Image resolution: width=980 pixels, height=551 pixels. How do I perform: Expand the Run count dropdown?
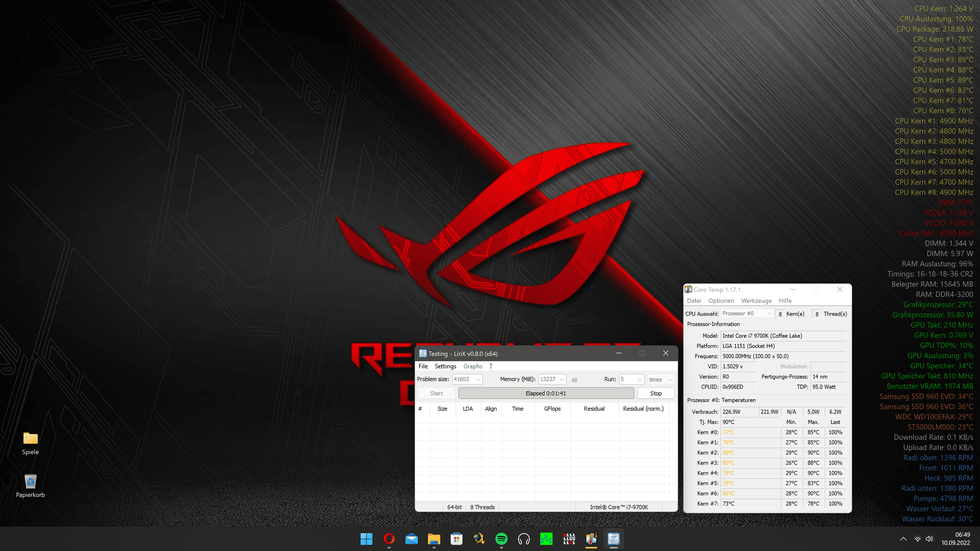[x=640, y=379]
